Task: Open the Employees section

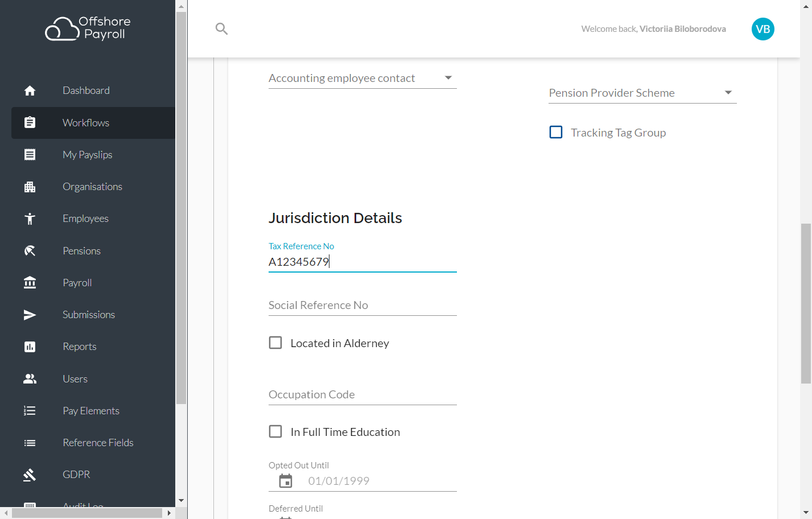Action: (93, 219)
